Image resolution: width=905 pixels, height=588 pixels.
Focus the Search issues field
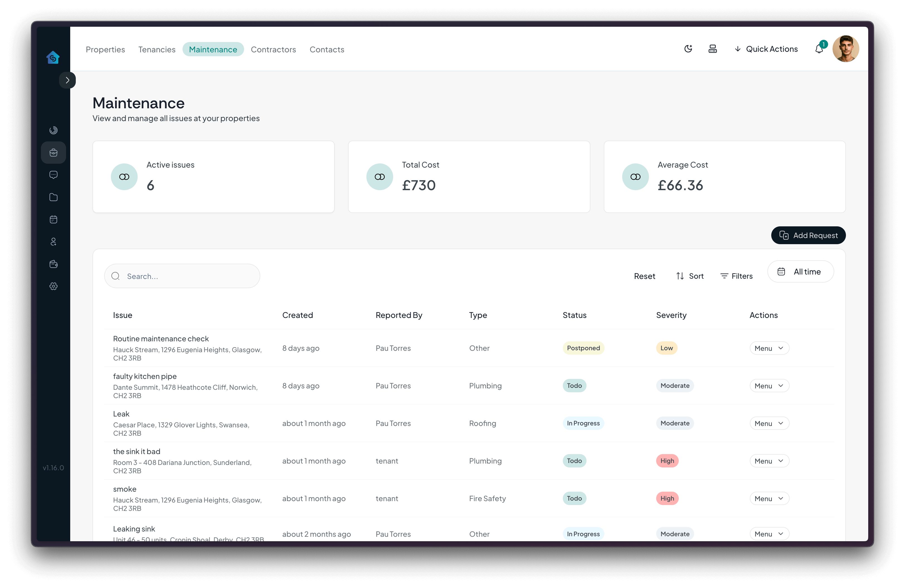coord(182,276)
